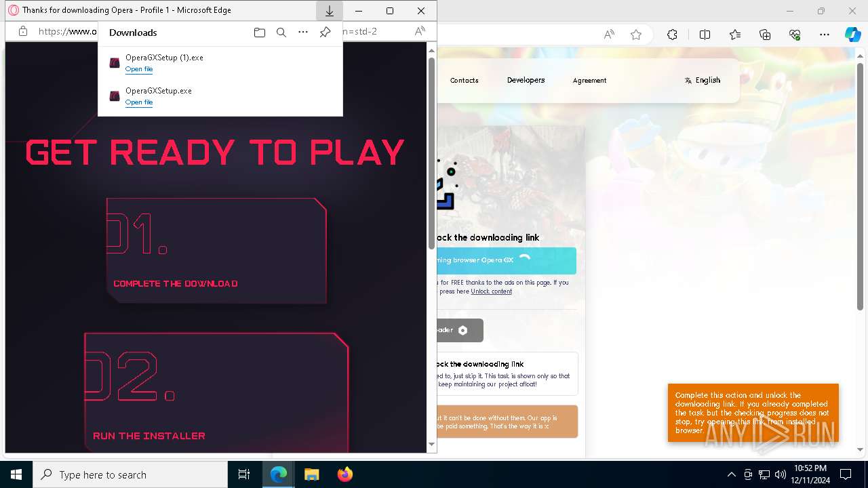Viewport: 868px width, 488px height.
Task: Launch Firefox from taskbar
Action: tap(344, 474)
